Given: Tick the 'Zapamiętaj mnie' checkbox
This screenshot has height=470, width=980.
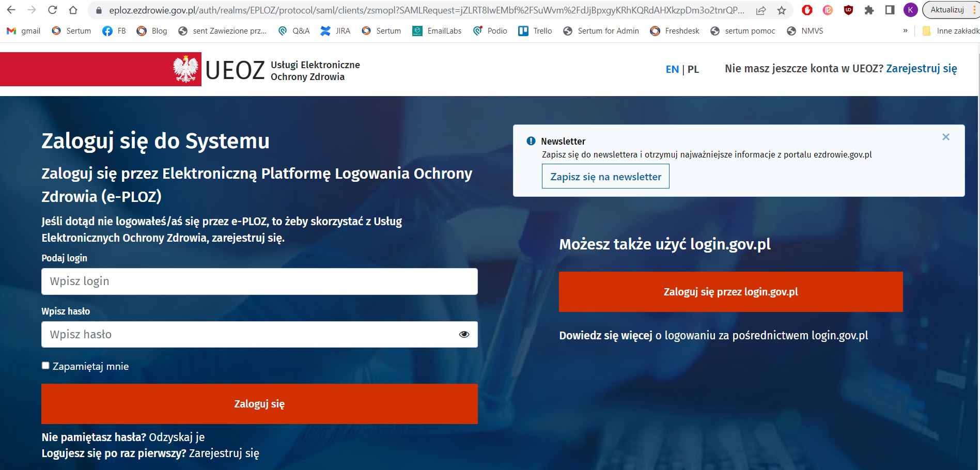Looking at the screenshot, I should (45, 366).
